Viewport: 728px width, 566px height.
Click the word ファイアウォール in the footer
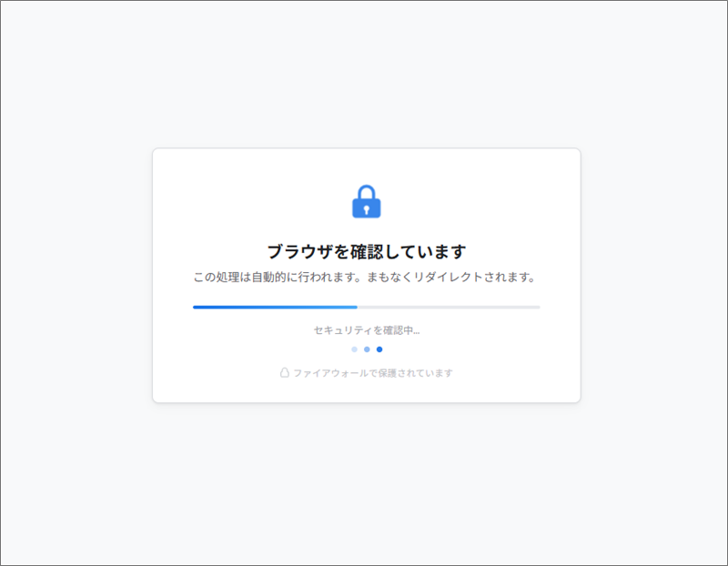pyautogui.click(x=330, y=373)
